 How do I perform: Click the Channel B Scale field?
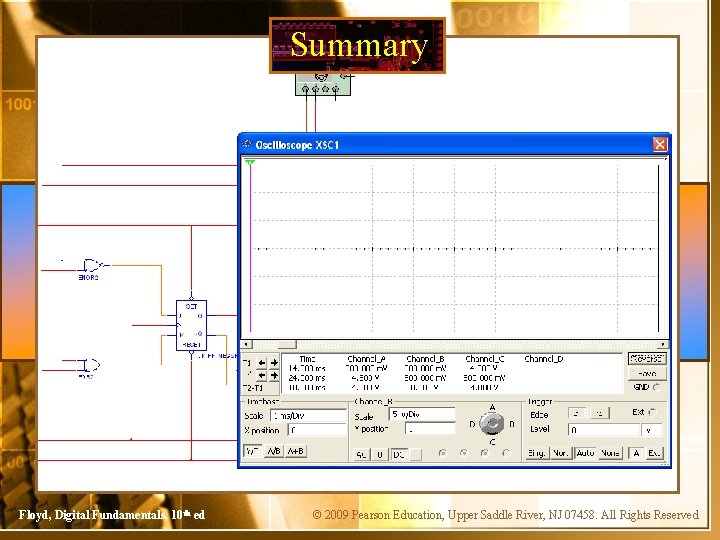422,414
